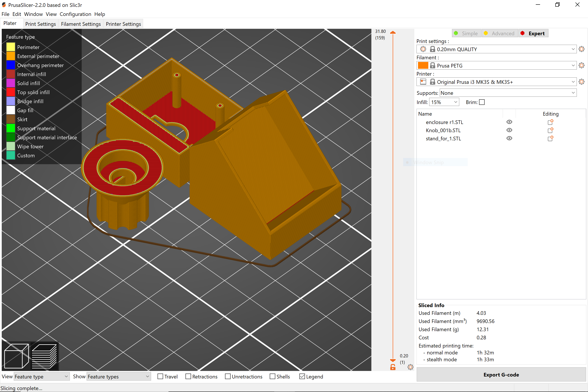Click the editing icon for Knob_001b.STL
The height and width of the screenshot is (392, 588).
coord(551,130)
